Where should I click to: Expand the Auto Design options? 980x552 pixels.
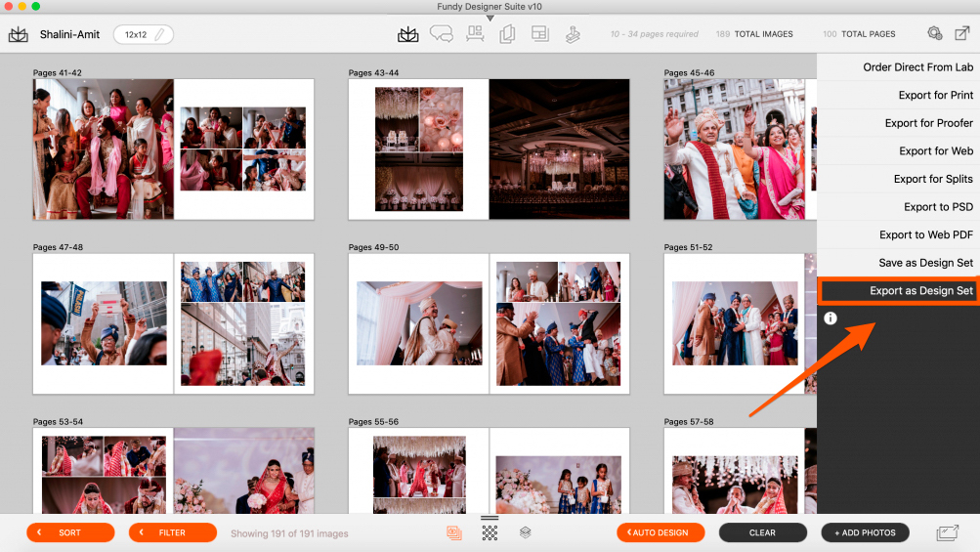[660, 532]
